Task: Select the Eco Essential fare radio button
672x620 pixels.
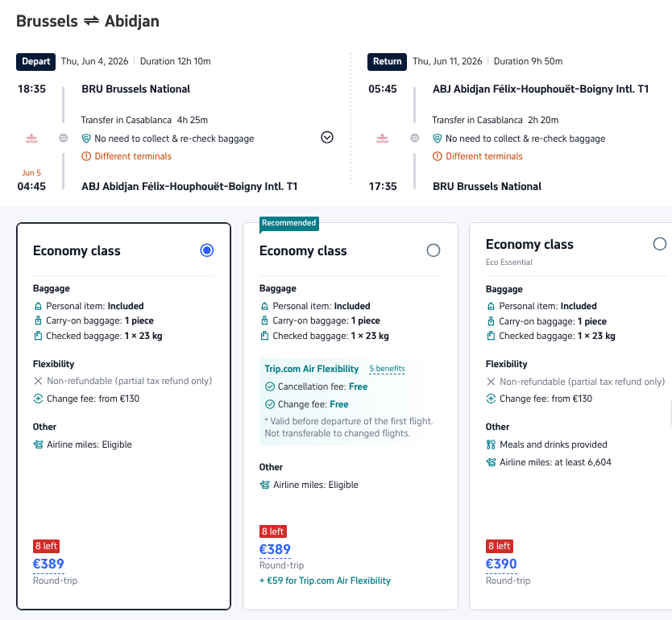Action: coord(660,244)
